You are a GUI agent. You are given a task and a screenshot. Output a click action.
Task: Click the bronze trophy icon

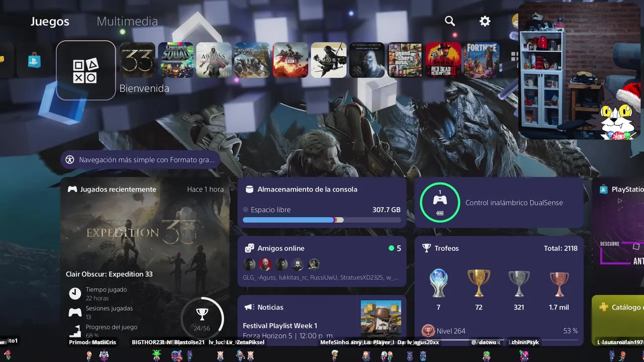559,284
